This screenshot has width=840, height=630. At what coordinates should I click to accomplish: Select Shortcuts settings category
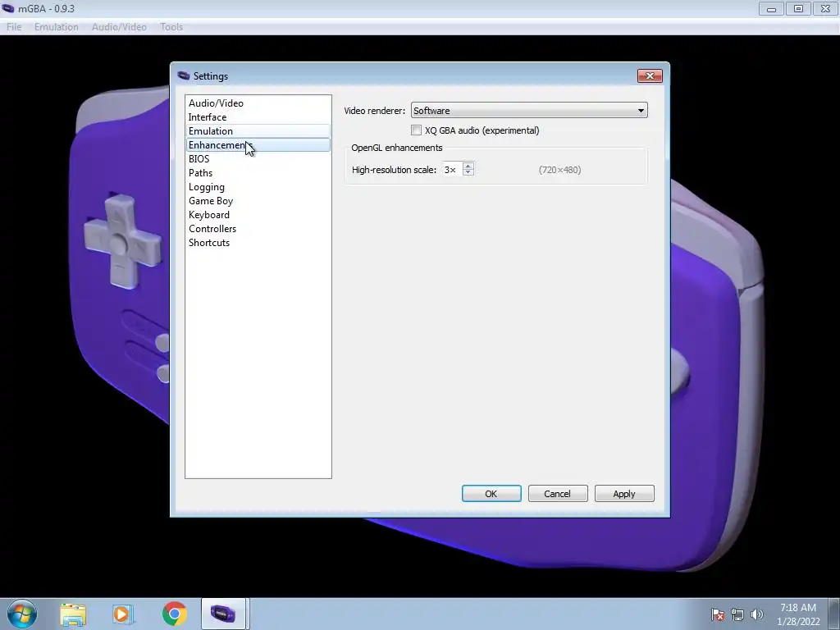[x=258, y=242]
